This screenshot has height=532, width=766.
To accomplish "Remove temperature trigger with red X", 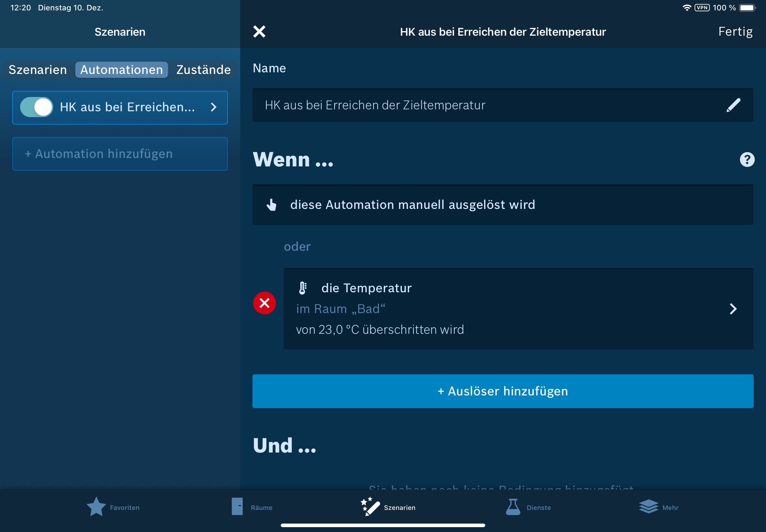I will [x=264, y=303].
